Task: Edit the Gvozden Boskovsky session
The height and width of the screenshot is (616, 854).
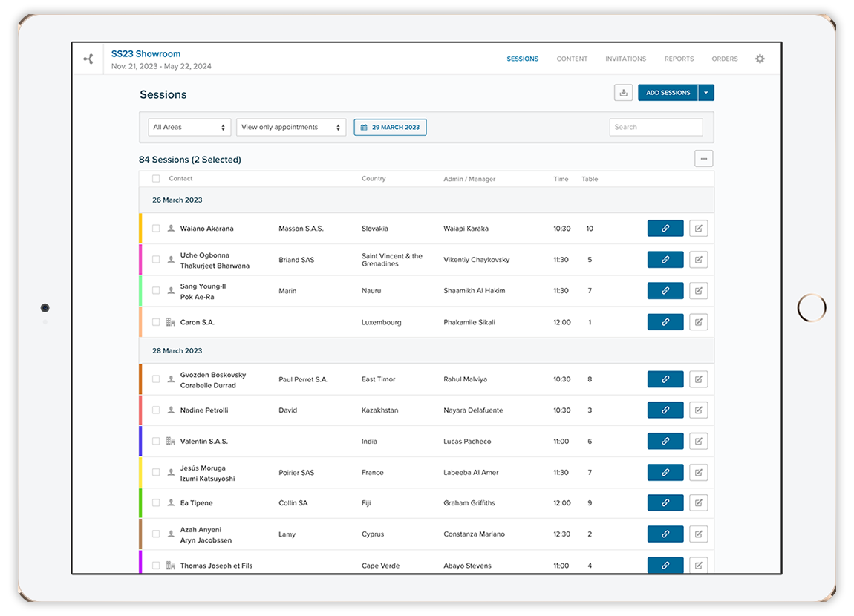Action: click(x=698, y=379)
